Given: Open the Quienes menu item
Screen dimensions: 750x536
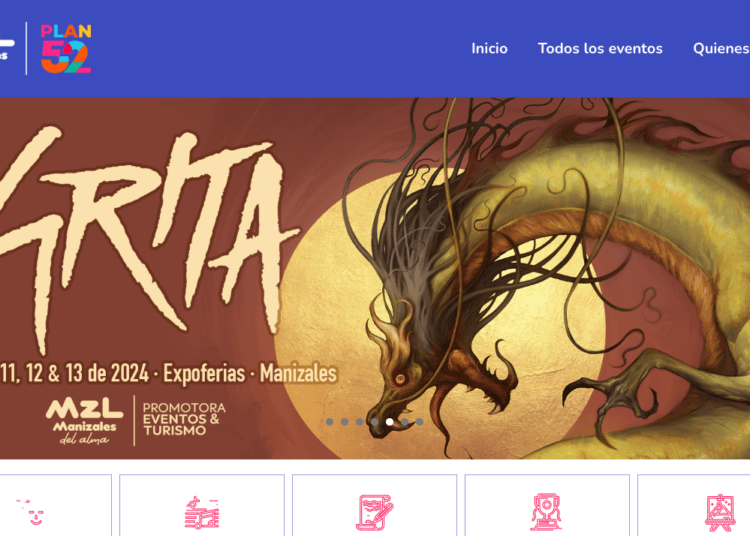Looking at the screenshot, I should tap(721, 48).
